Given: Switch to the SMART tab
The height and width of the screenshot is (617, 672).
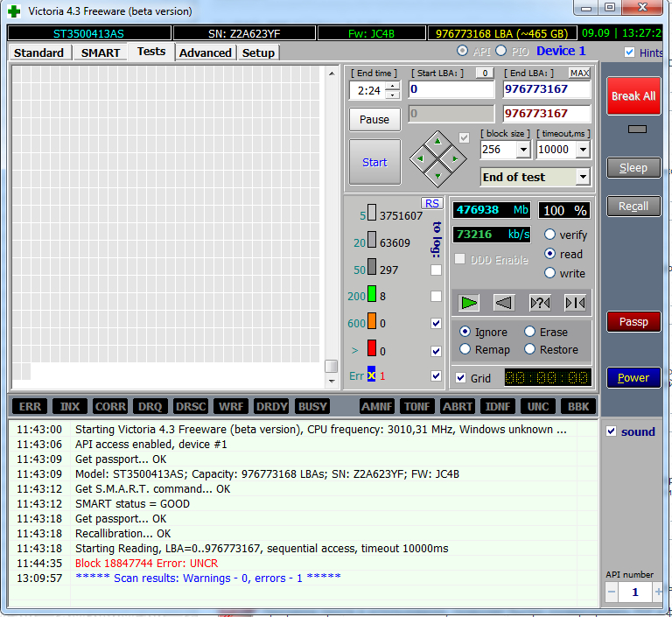Looking at the screenshot, I should pos(101,53).
